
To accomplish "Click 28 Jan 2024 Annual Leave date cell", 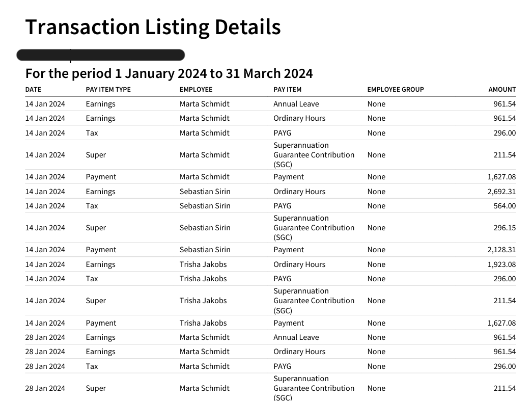I will [45, 337].
